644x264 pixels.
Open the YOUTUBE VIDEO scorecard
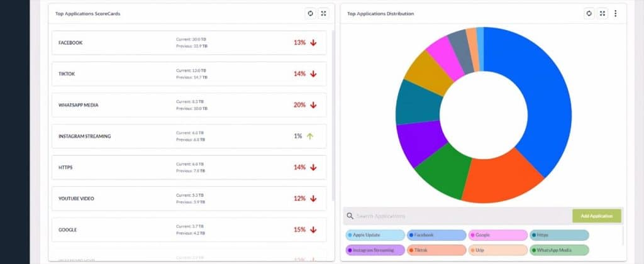pos(189,199)
